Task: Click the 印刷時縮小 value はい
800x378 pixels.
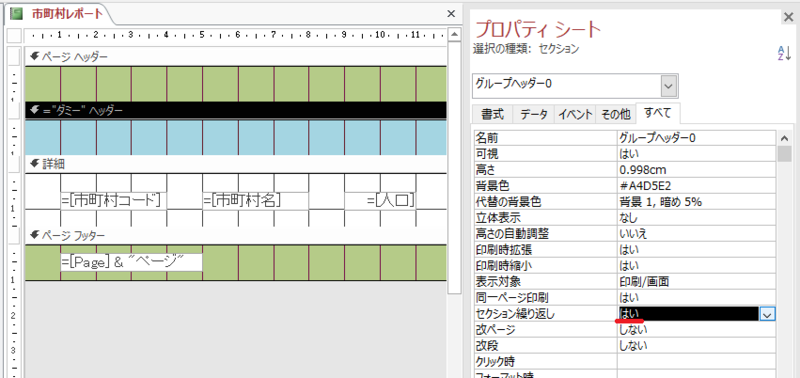Action: [x=696, y=266]
